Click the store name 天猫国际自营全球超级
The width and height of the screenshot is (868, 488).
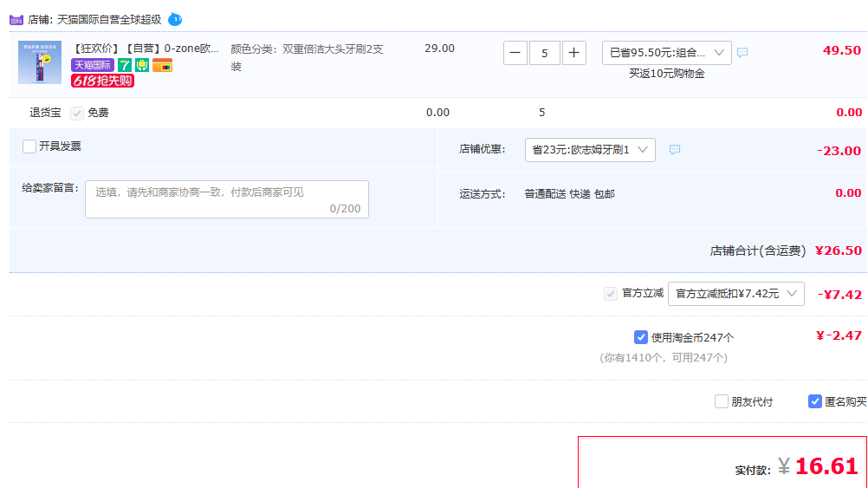pyautogui.click(x=109, y=20)
